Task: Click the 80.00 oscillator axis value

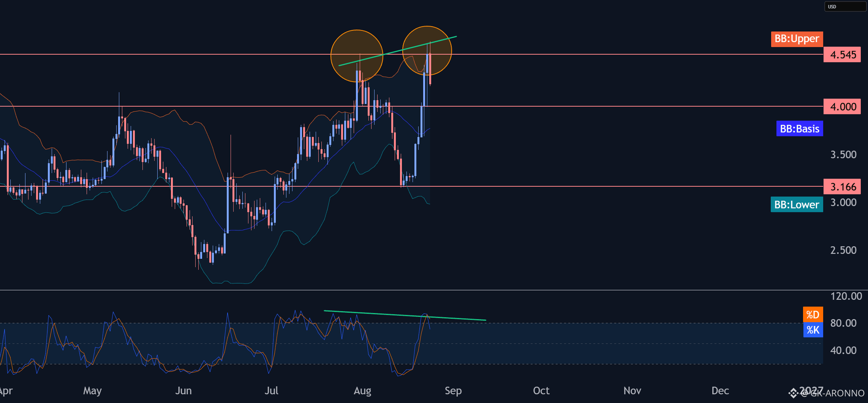Action: coord(843,323)
